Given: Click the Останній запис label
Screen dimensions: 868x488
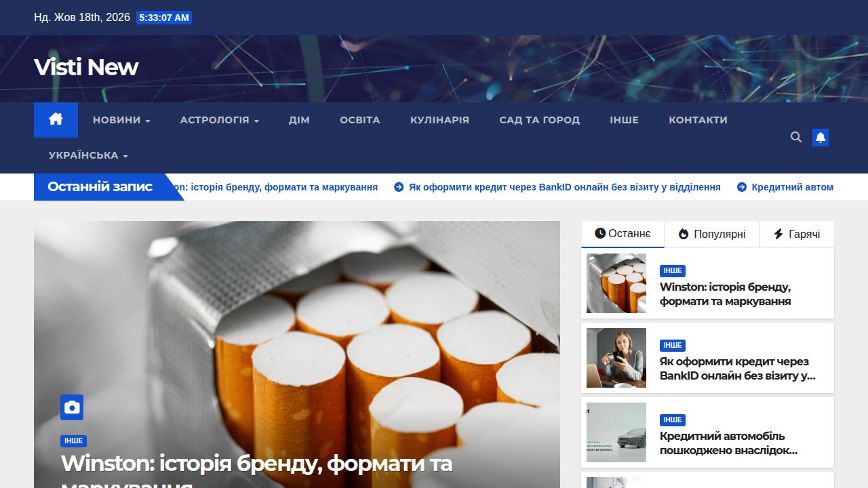Looking at the screenshot, I should pyautogui.click(x=100, y=186).
